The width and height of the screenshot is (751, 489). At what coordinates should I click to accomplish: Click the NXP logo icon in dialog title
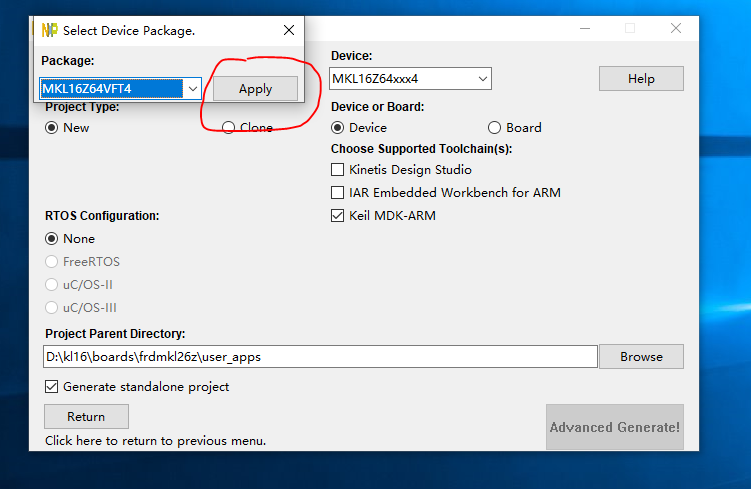(x=49, y=30)
